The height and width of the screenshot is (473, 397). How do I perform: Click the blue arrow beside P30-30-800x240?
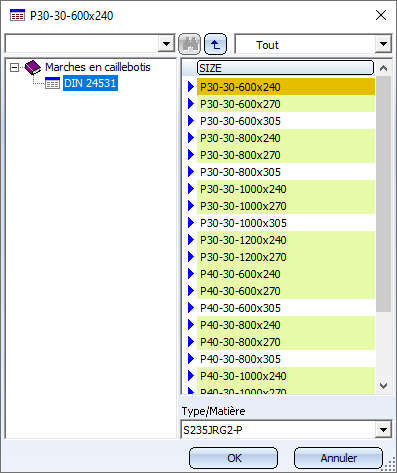tap(191, 138)
